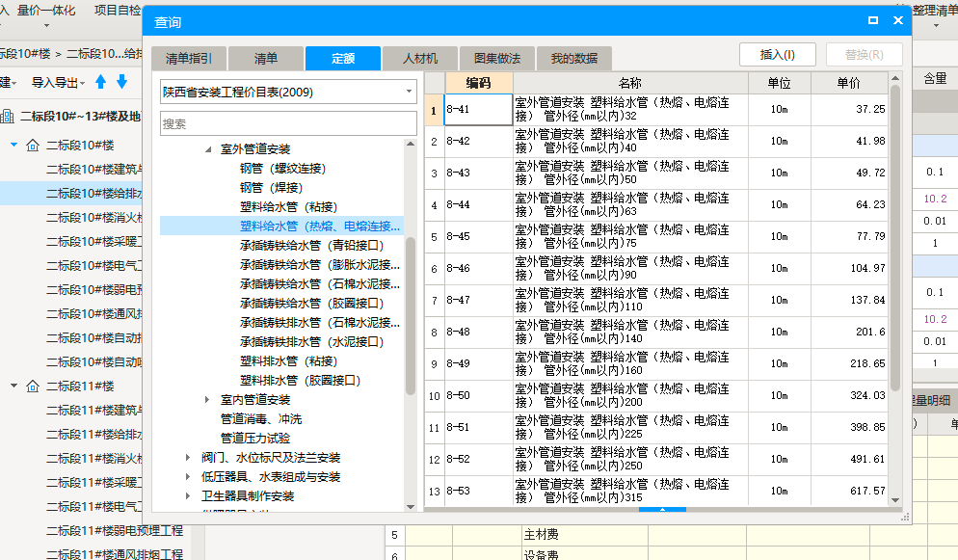Open the 陕西省安装工程价目表(2009) dropdown
The width and height of the screenshot is (958, 560).
pos(409,92)
